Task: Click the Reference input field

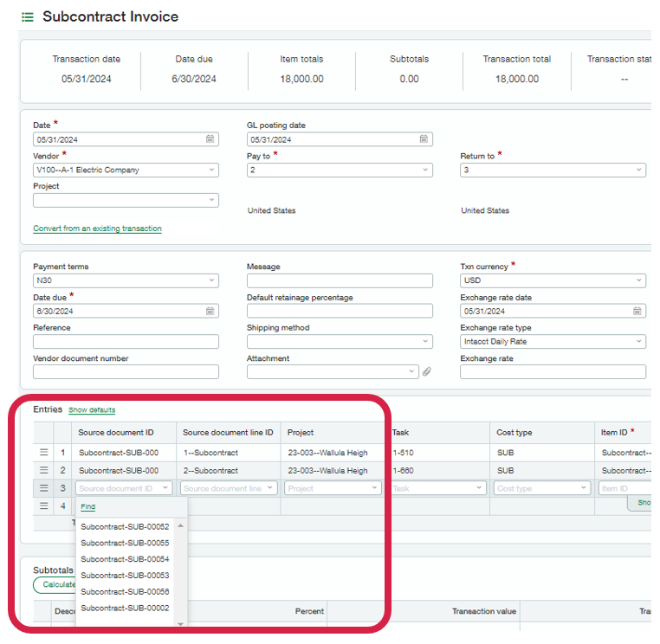Action: pyautogui.click(x=126, y=341)
